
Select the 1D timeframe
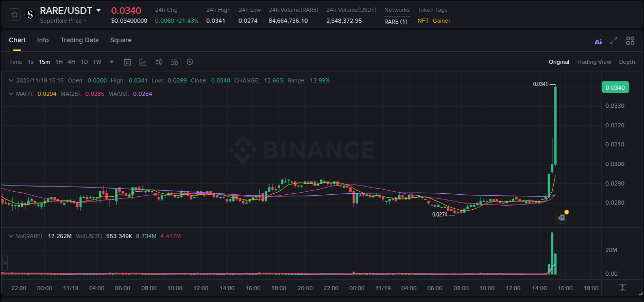[x=84, y=62]
